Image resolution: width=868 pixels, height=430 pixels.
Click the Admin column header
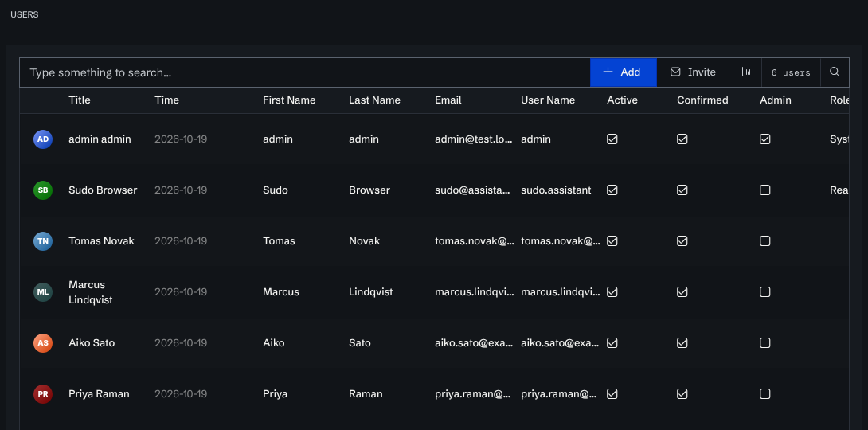point(776,100)
